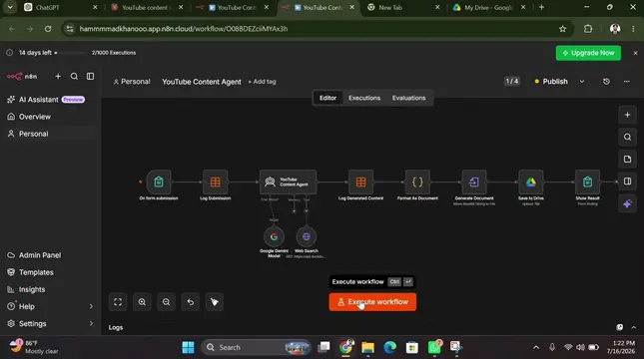Collapse the n8n sidebar panel
Image resolution: width=644 pixels, height=359 pixels.
pos(90,77)
